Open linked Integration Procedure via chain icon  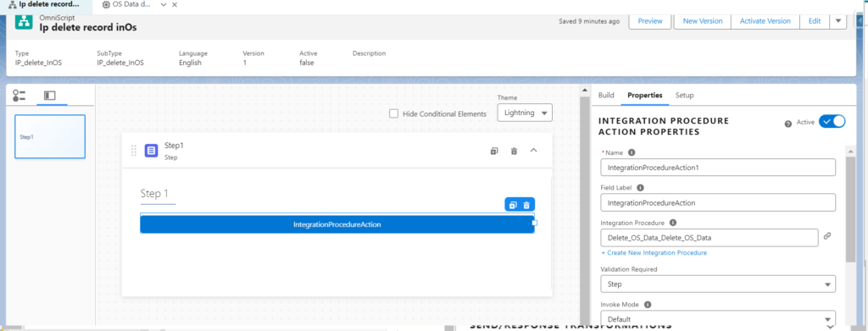(x=827, y=236)
